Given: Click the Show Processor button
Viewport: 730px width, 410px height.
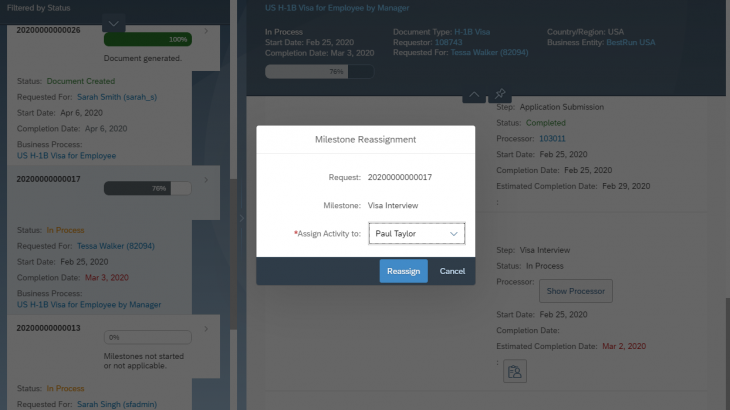Looking at the screenshot, I should (x=575, y=291).
